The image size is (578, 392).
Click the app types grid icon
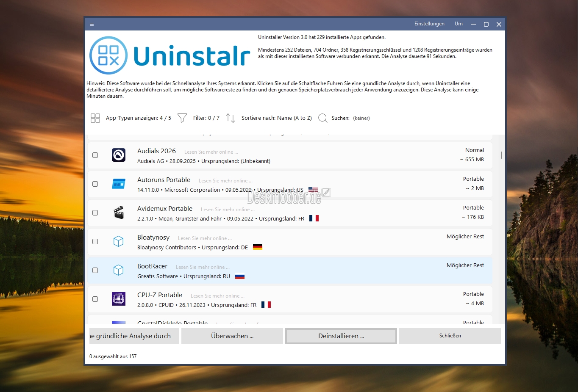(x=95, y=118)
